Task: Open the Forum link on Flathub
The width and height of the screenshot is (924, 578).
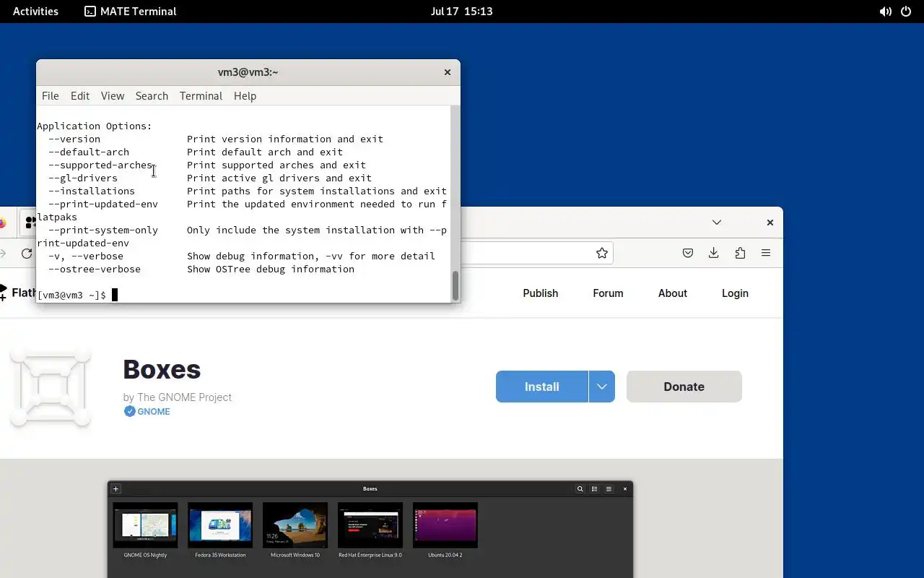Action: [608, 293]
